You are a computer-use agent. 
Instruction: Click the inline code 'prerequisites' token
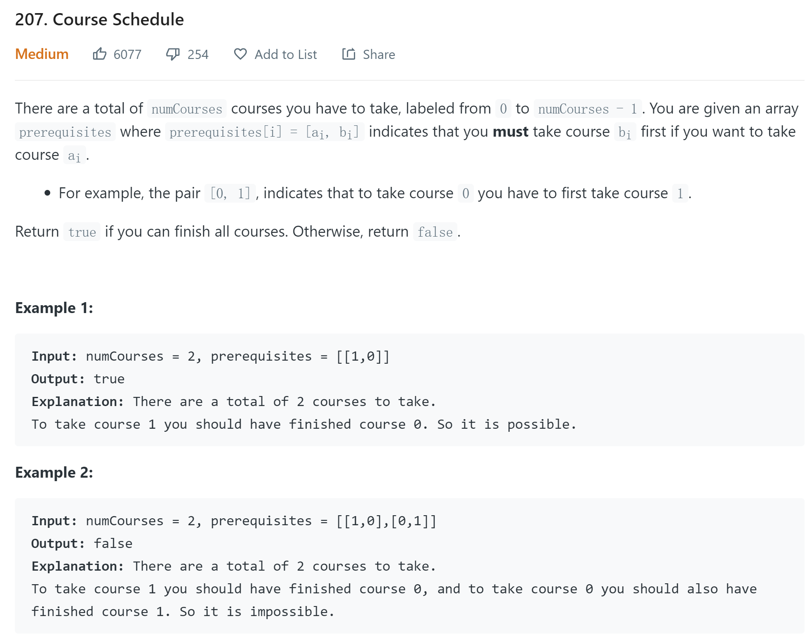click(x=65, y=132)
